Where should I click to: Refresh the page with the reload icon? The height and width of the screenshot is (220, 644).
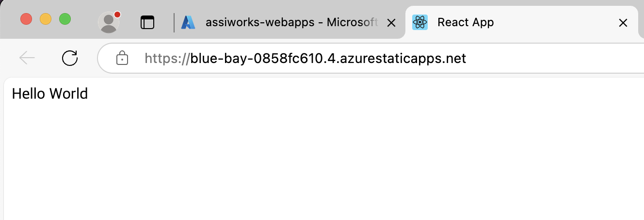[x=70, y=58]
